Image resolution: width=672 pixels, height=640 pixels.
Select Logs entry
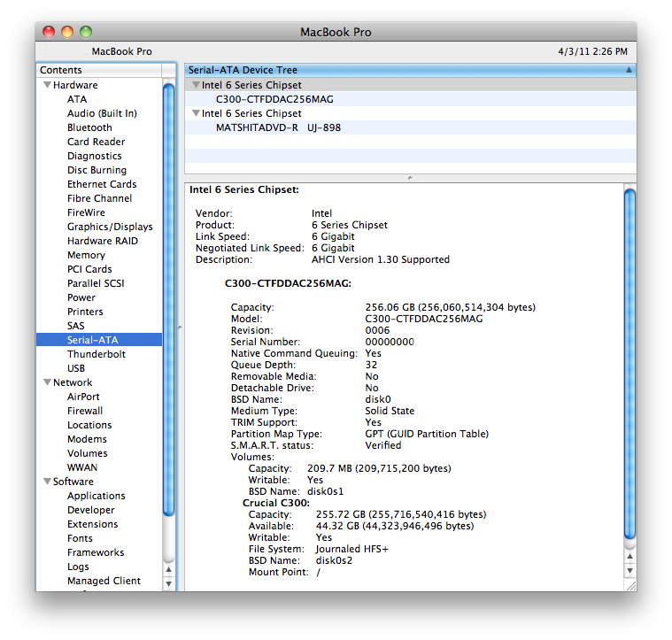pyautogui.click(x=78, y=567)
